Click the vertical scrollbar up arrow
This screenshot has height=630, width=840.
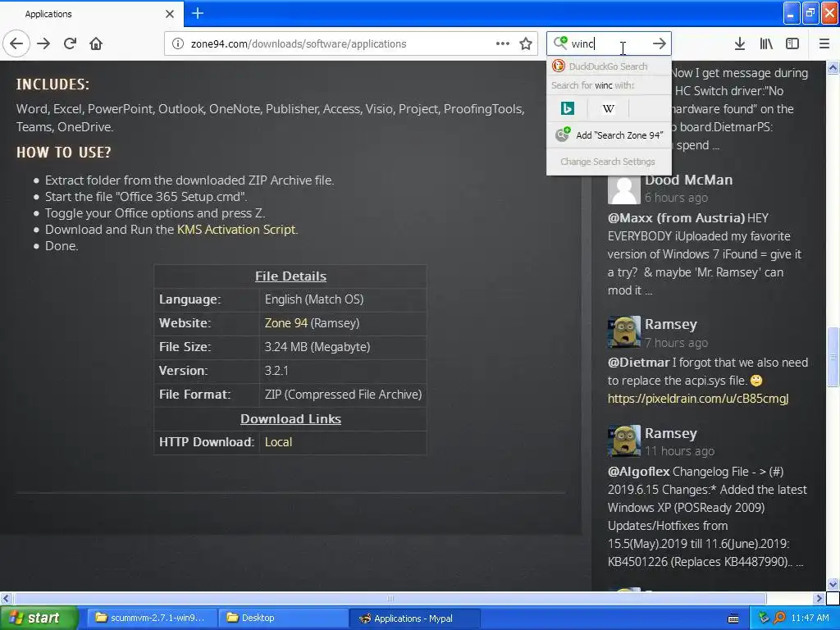833,67
